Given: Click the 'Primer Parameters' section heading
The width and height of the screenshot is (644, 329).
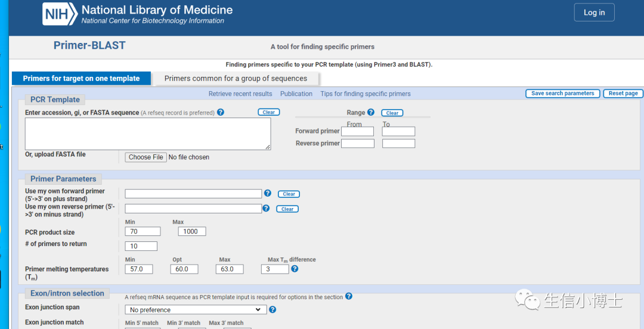Looking at the screenshot, I should pos(63,179).
